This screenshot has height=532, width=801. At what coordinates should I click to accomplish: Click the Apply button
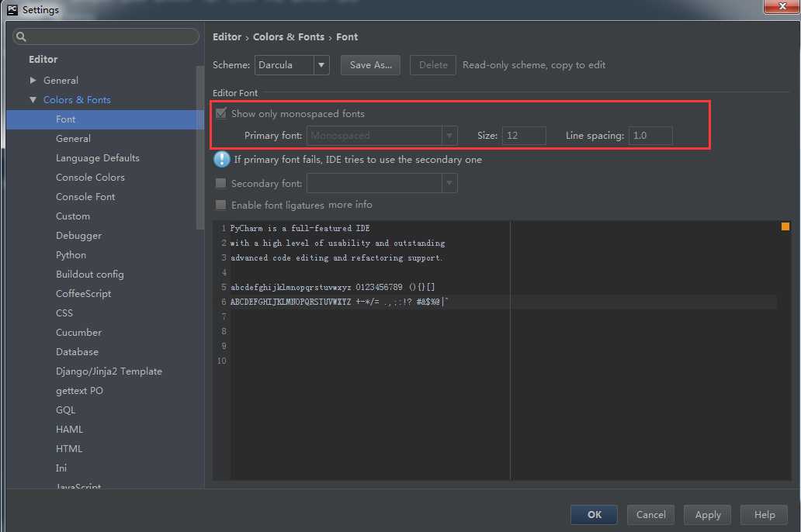(x=708, y=515)
